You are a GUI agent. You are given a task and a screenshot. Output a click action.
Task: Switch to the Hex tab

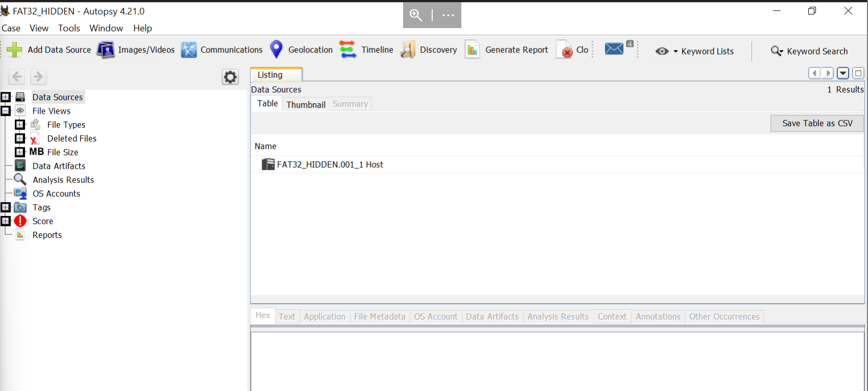coord(263,315)
